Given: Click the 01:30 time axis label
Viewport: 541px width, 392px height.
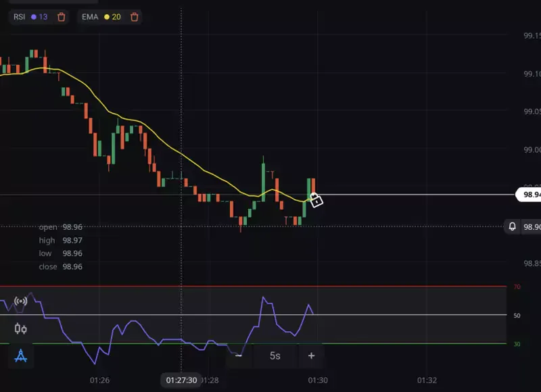Looking at the screenshot, I should point(318,381).
